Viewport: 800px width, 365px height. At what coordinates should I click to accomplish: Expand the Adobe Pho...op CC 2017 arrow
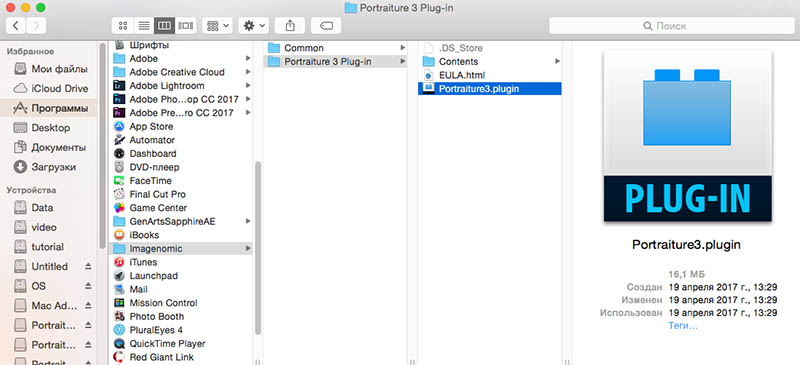[248, 99]
